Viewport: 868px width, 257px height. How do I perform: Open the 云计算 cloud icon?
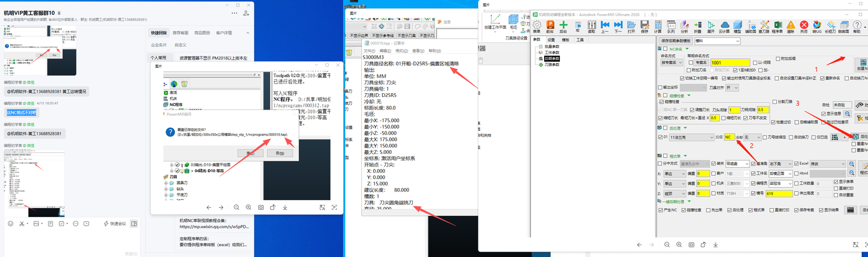tap(724, 27)
